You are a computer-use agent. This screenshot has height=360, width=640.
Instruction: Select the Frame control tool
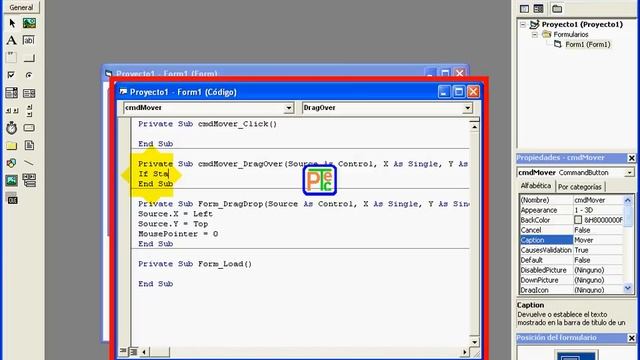pos(12,58)
